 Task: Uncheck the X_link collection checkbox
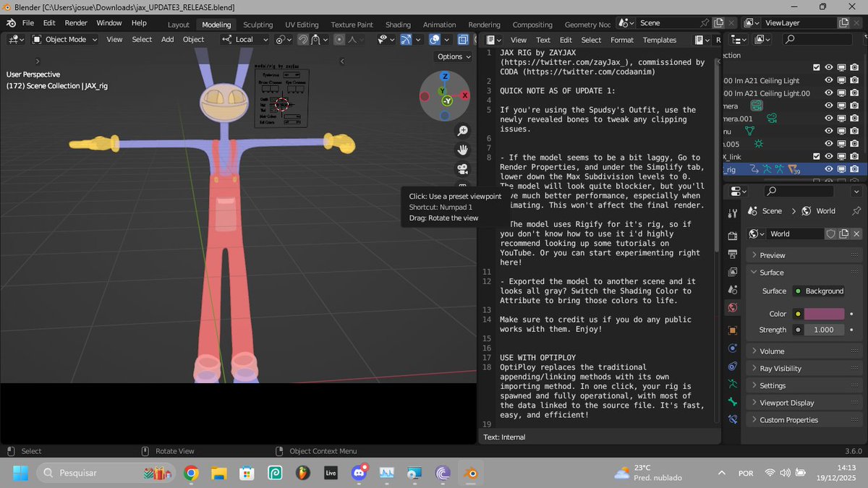[817, 156]
